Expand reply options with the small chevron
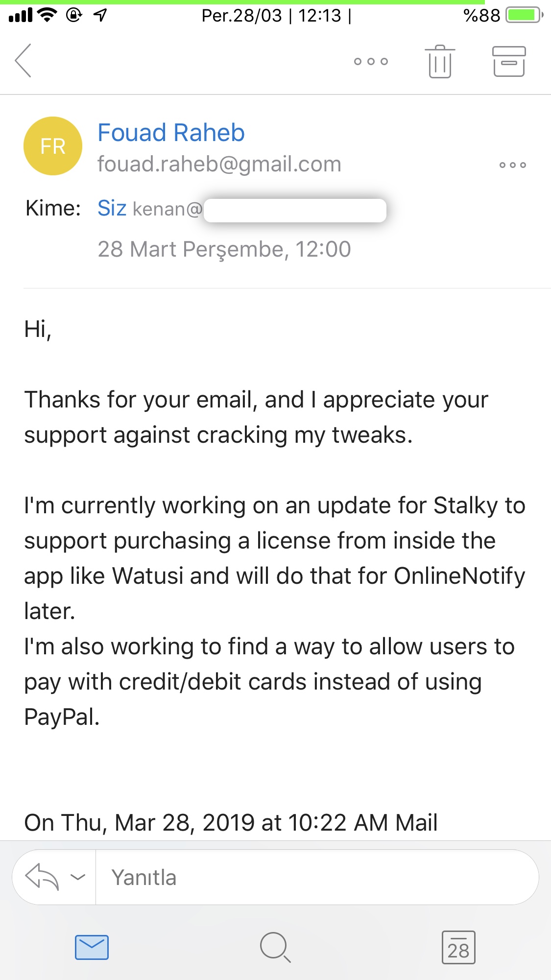Image resolution: width=551 pixels, height=980 pixels. click(x=78, y=877)
